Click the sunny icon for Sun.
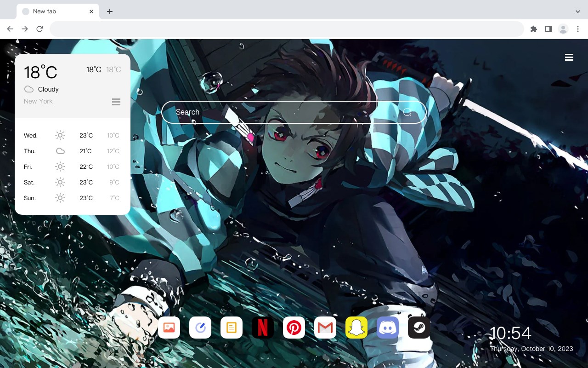Screen dimensions: 588x368 (60, 198)
